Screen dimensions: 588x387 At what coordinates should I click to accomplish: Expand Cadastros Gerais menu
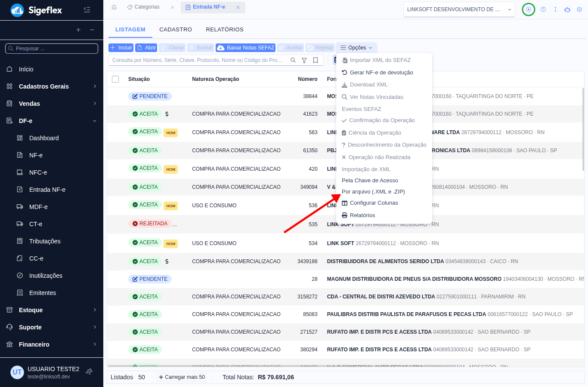coord(52,86)
